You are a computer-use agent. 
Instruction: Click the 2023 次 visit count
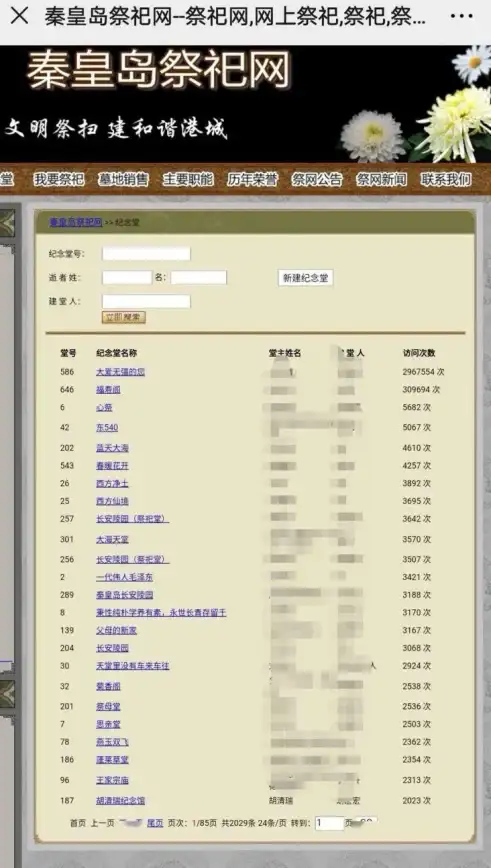[x=416, y=800]
